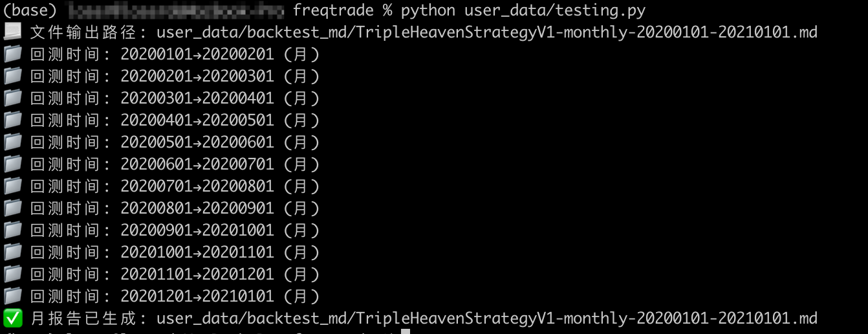Click the output file path after 文件输出路径
Screen dimensions: 868x334
486,32
